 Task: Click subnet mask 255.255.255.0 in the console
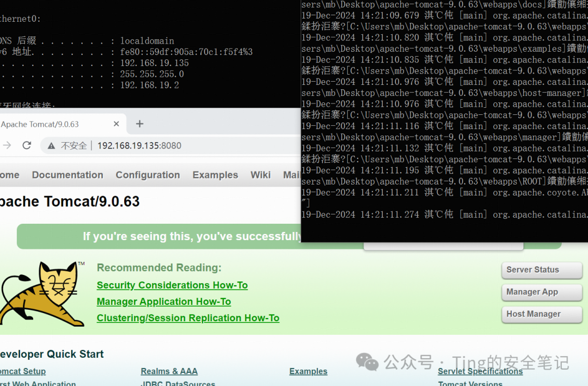tap(152, 74)
